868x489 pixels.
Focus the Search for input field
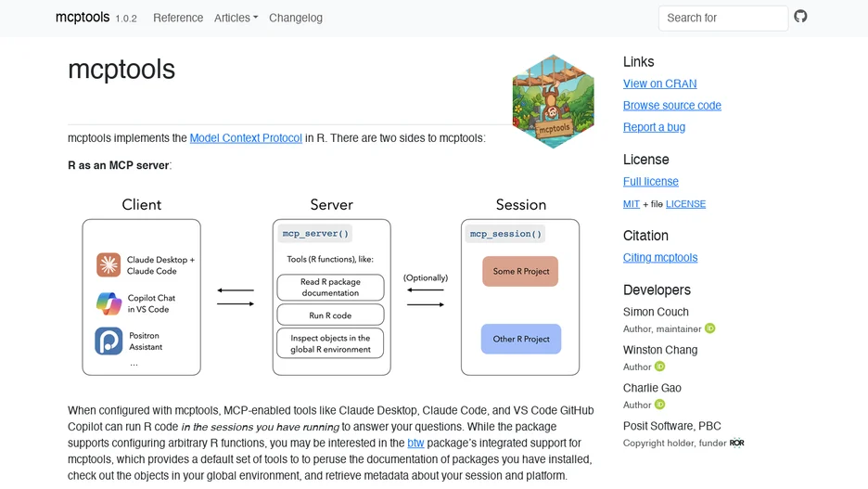pos(723,18)
